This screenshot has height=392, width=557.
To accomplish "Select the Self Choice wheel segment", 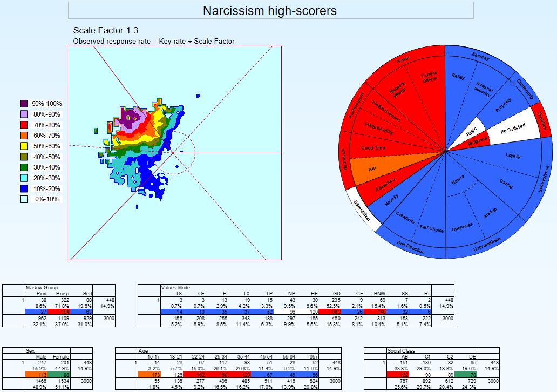I will tap(431, 229).
